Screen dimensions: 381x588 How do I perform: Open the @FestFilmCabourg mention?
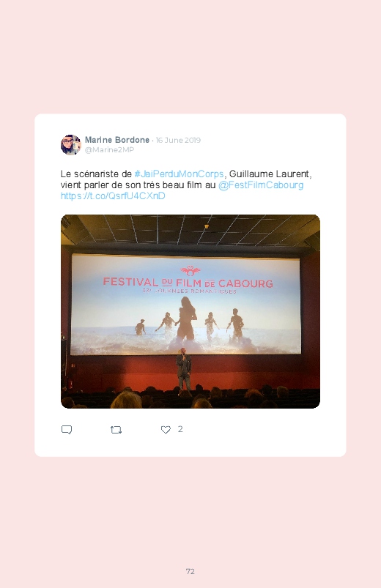click(261, 185)
